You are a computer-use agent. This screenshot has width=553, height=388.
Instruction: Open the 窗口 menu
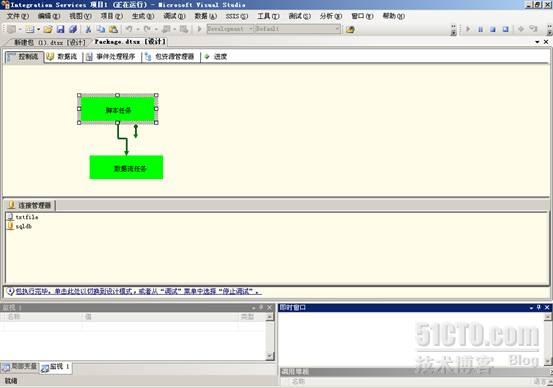(x=362, y=16)
